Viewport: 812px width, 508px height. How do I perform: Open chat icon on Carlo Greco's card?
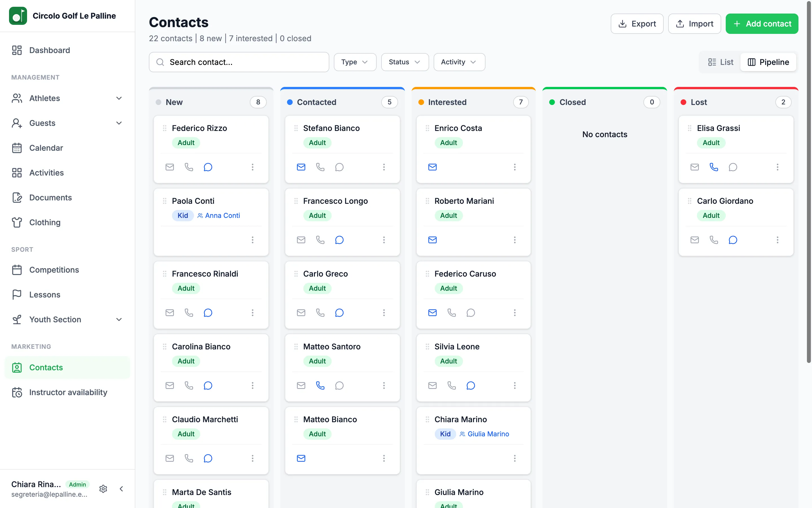pos(339,313)
